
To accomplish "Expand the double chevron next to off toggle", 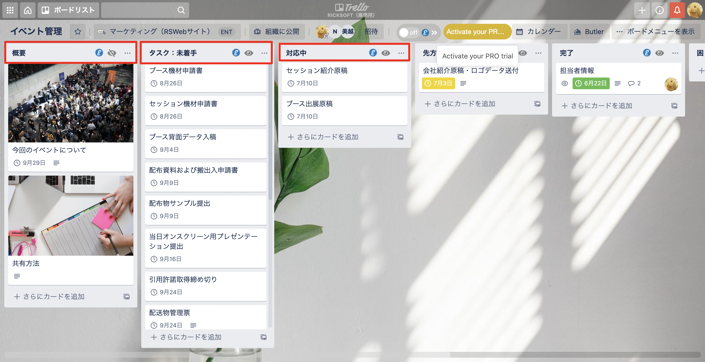I will tap(434, 32).
